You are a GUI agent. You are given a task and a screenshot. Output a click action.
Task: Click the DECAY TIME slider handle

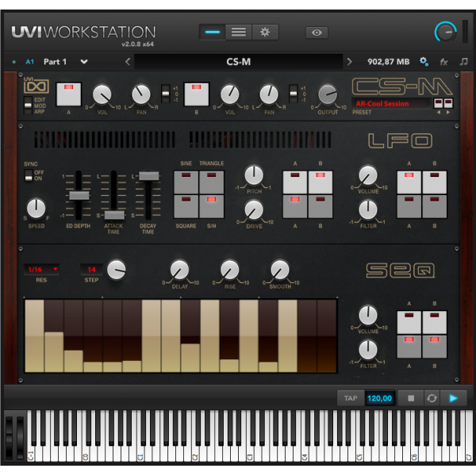pos(149,176)
